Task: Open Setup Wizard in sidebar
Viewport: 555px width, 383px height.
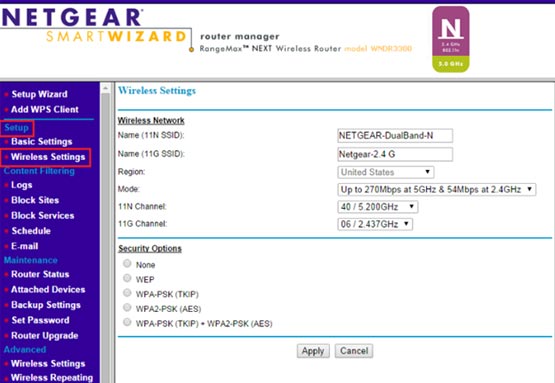Action: tap(39, 94)
